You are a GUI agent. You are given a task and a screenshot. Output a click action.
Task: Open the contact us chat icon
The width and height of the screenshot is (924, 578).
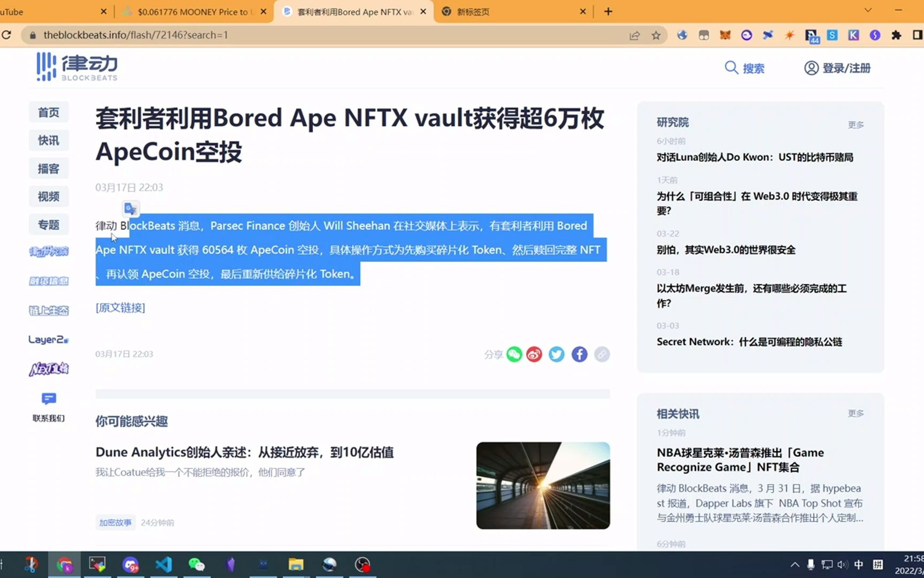coord(49,399)
